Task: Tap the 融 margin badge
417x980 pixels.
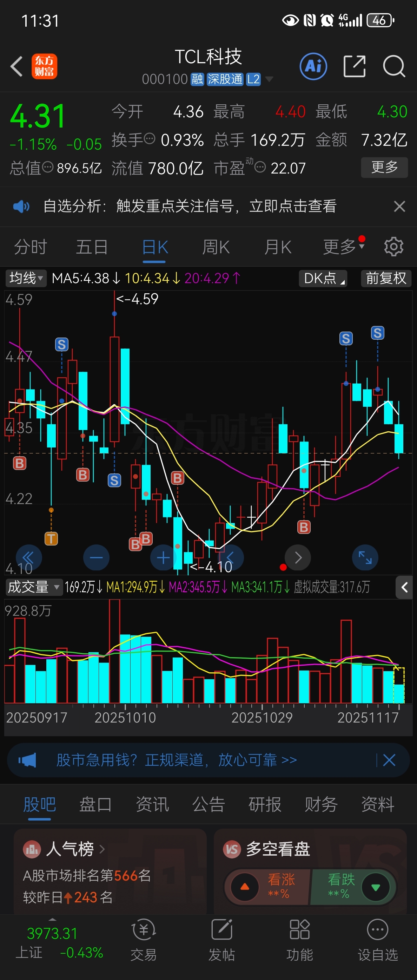Action: 197,79
